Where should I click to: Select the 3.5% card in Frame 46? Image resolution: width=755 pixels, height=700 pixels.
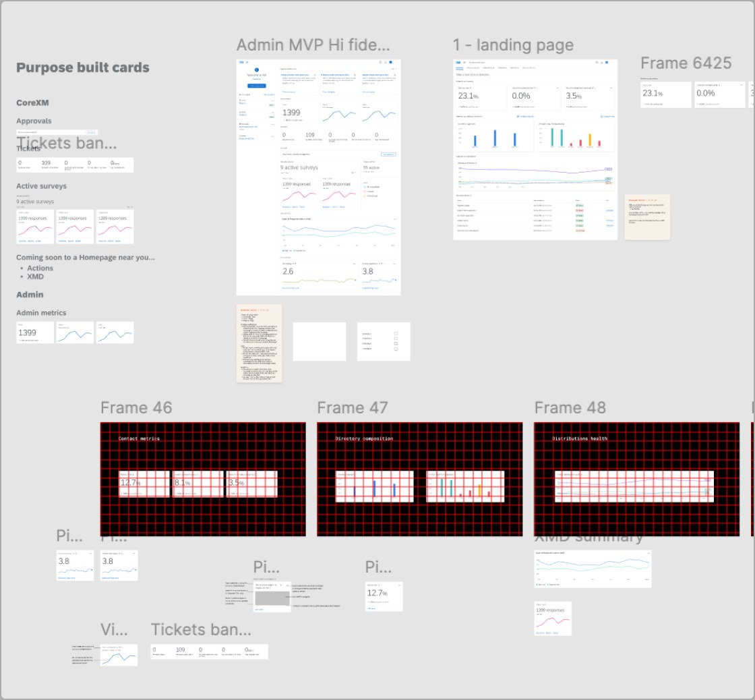pyautogui.click(x=252, y=484)
